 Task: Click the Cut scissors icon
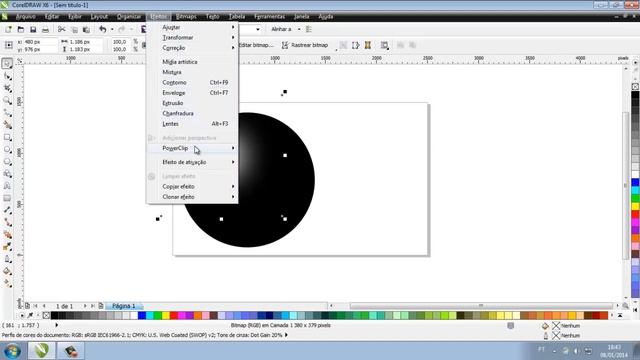coord(62,29)
